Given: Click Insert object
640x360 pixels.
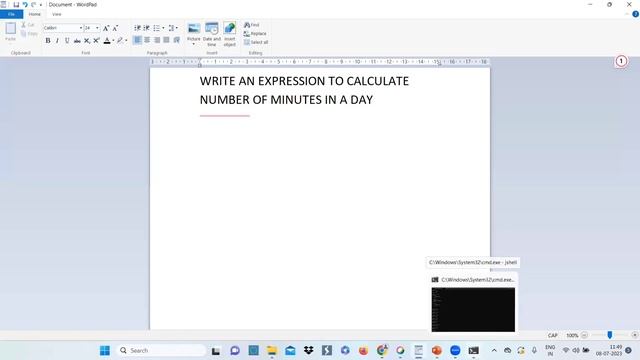Looking at the screenshot, I should pos(229,34).
